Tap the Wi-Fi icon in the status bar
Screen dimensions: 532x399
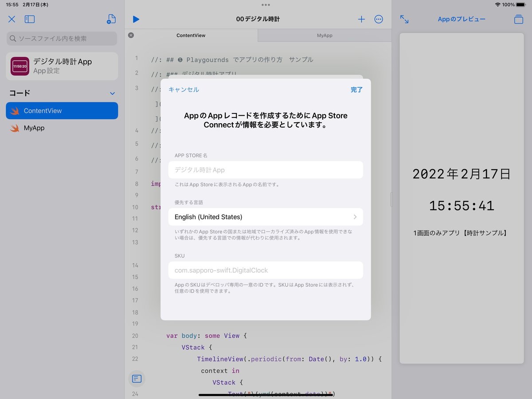pos(498,4)
